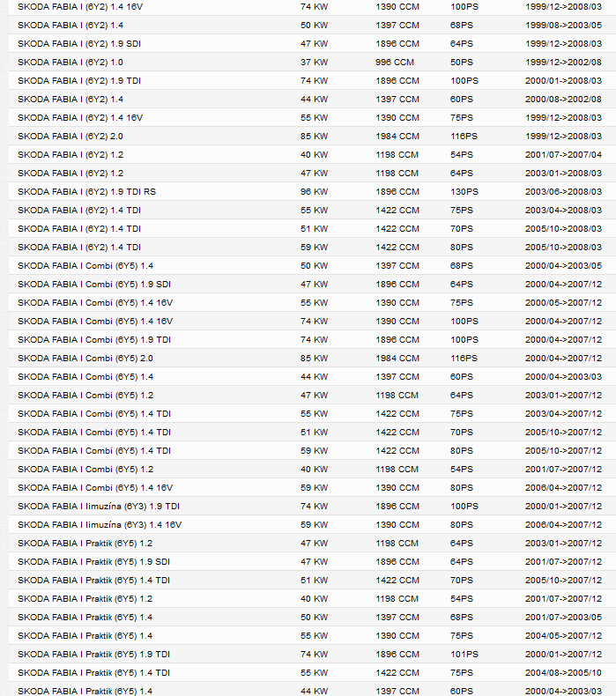This screenshot has height=696, width=616.
Task: Click '59 KW' in the Combi 1.4 16V row
Action: click(x=314, y=487)
